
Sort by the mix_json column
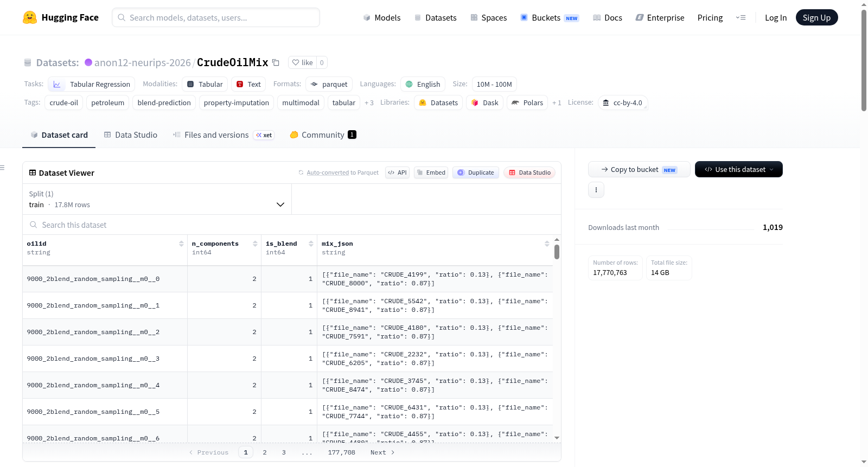[x=547, y=244]
